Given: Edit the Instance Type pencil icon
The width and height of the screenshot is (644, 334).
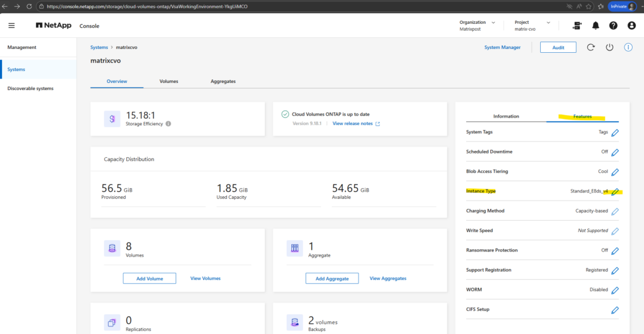Looking at the screenshot, I should pos(615,191).
